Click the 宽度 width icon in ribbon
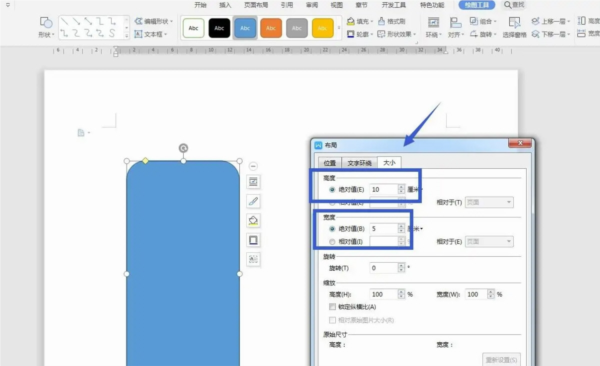 (x=582, y=34)
